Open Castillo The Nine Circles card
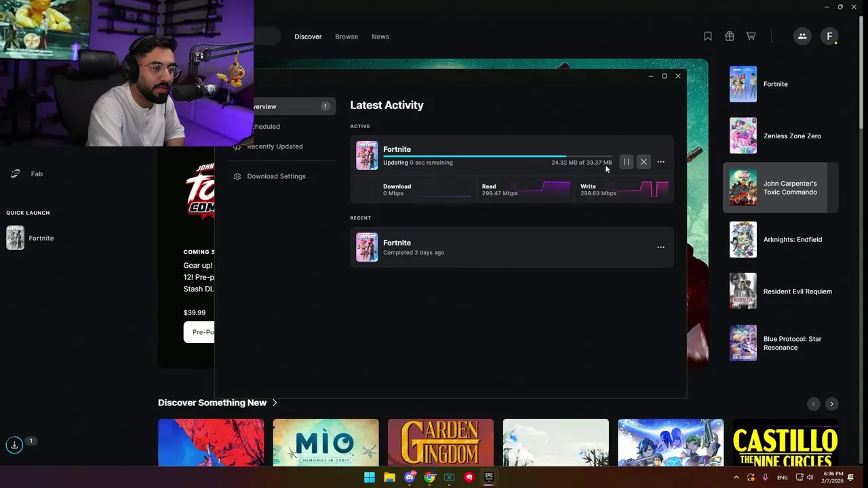Image resolution: width=868 pixels, height=488 pixels. pyautogui.click(x=785, y=443)
